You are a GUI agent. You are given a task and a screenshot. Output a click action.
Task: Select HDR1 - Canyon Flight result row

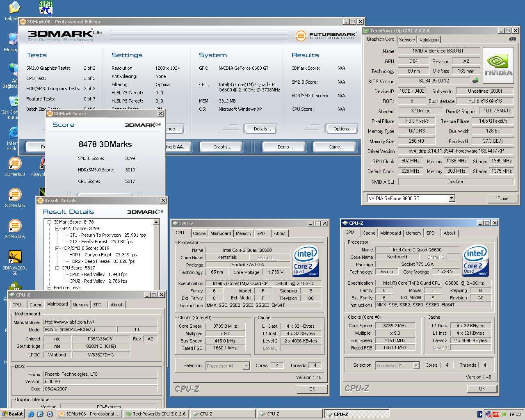pos(103,255)
